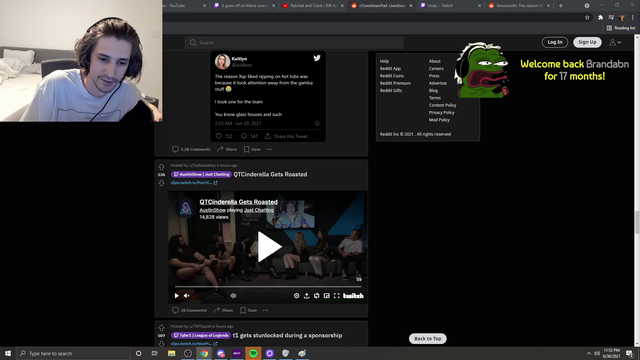Open the Twitter bird logo in tweet
Image resolution: width=640 pixels, height=360 pixels.
[317, 58]
